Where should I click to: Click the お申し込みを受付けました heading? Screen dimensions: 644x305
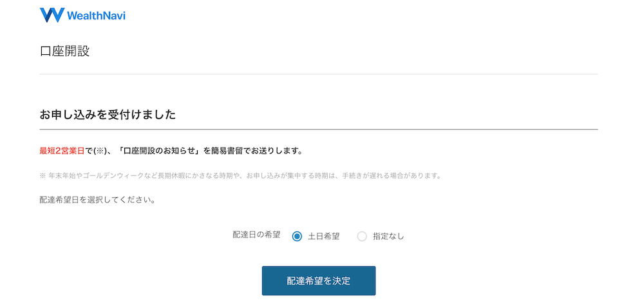(108, 115)
